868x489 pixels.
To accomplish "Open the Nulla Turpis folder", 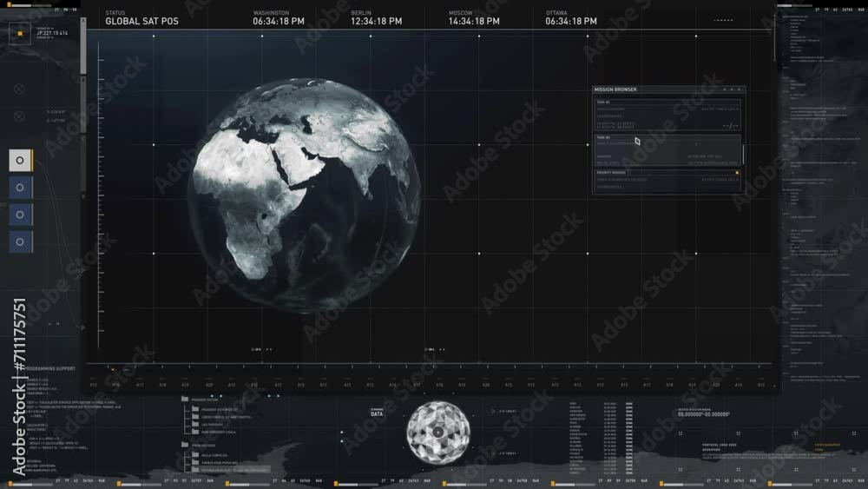I will coord(195,454).
